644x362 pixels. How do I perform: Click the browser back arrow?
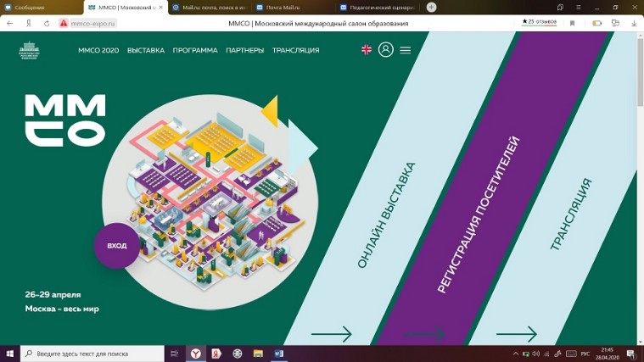coord(10,24)
